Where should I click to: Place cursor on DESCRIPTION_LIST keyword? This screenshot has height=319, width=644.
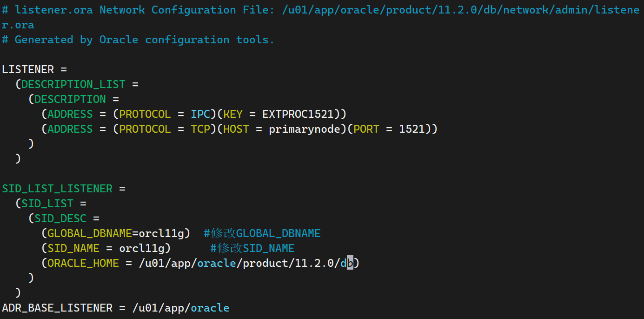pos(73,84)
